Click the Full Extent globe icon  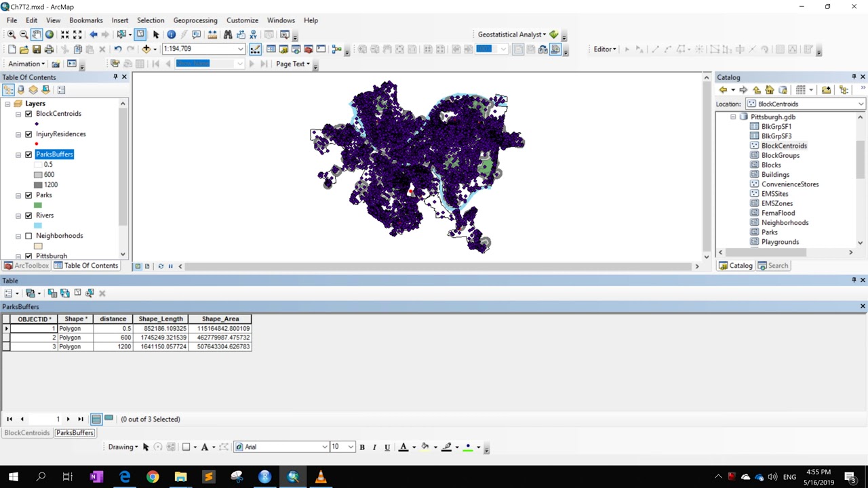click(x=49, y=35)
